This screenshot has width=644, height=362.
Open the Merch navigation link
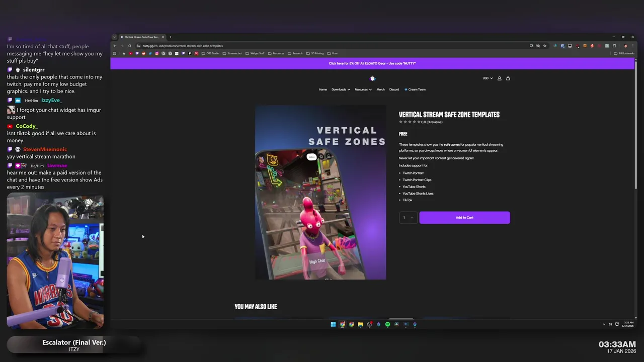pos(380,89)
